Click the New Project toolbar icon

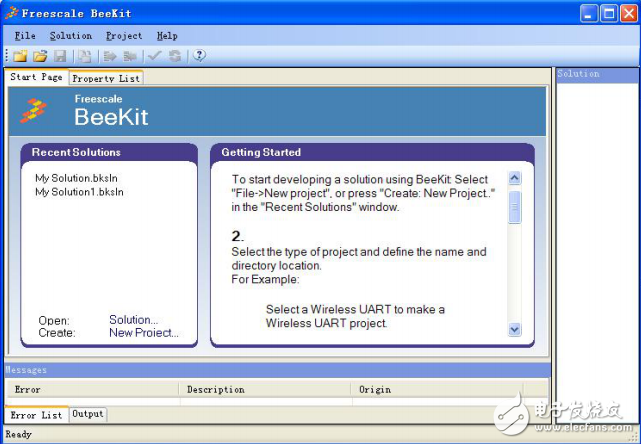(20, 56)
